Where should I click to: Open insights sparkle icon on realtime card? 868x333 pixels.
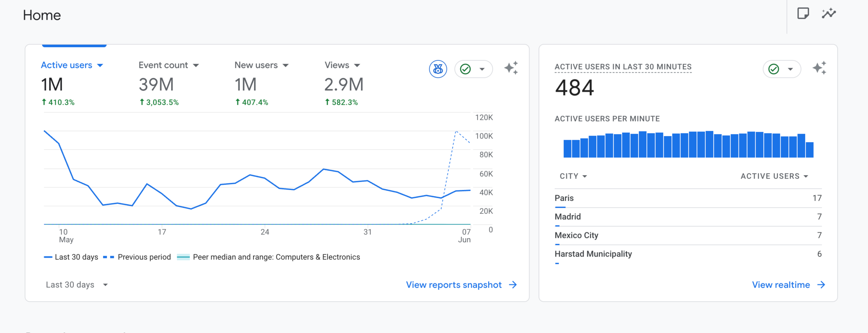819,68
